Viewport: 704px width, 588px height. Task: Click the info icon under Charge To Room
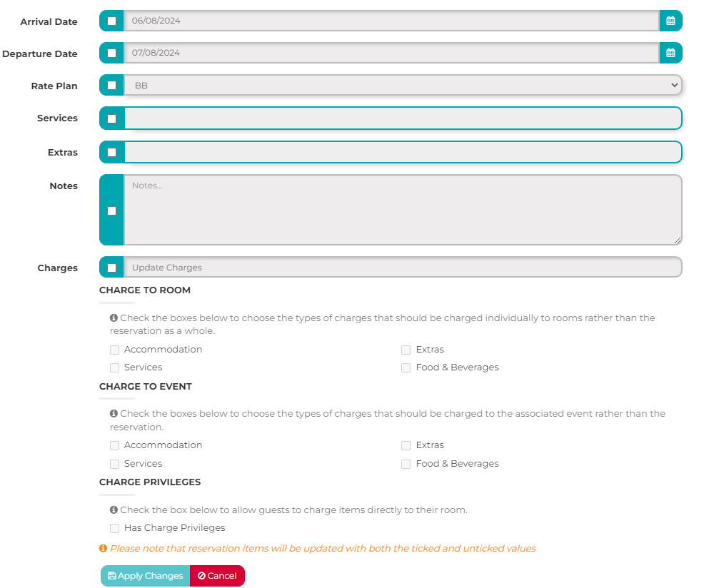[114, 318]
